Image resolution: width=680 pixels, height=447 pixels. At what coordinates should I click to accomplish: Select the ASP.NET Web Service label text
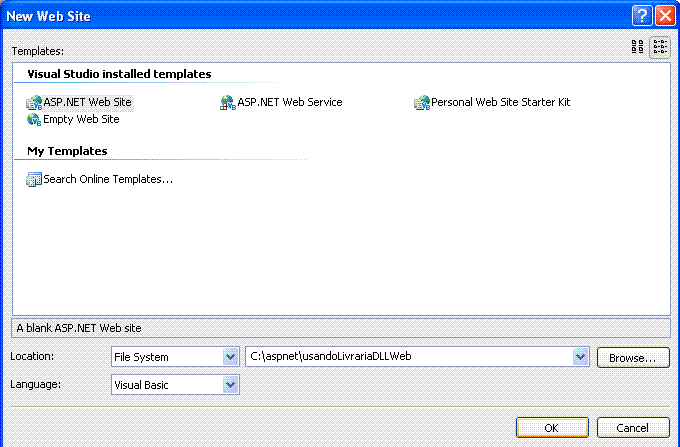click(290, 102)
